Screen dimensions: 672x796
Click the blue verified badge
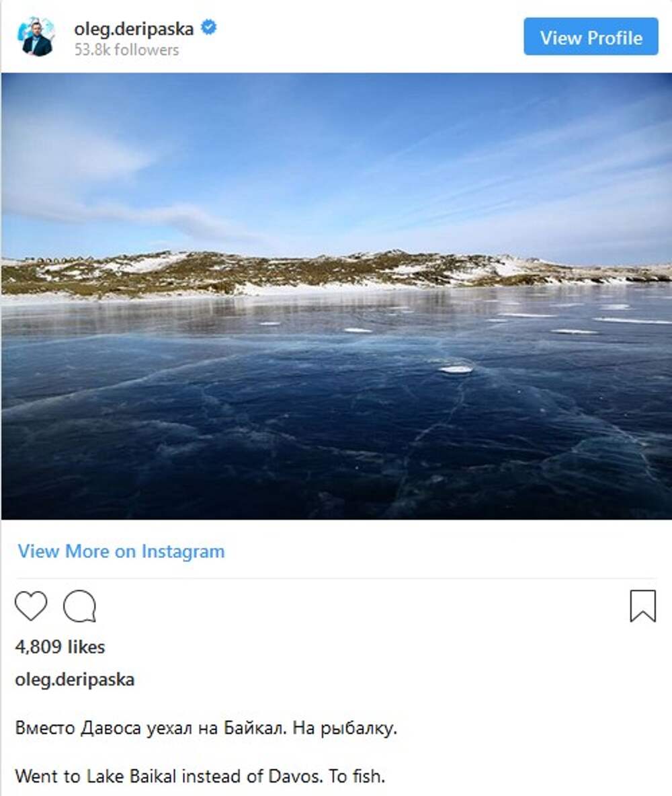[x=209, y=28]
